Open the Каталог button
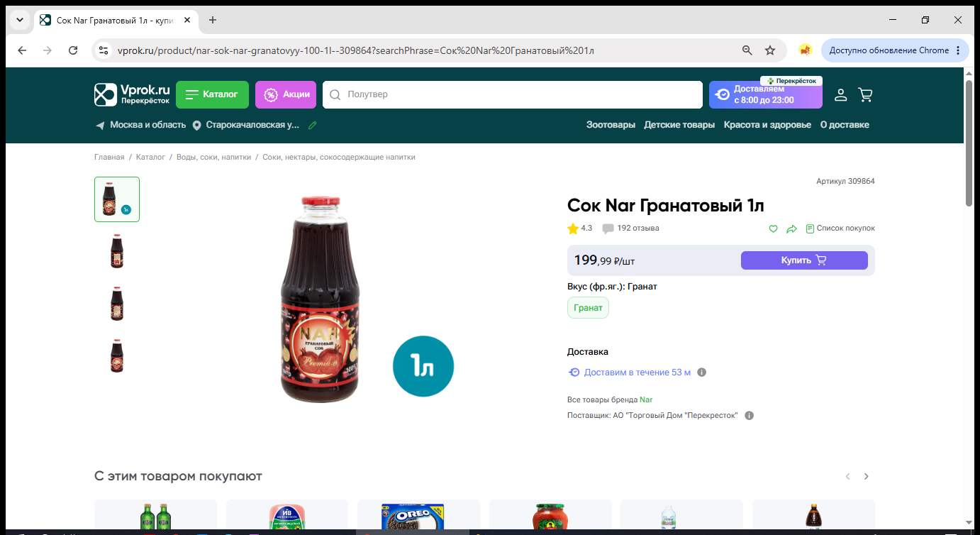The width and height of the screenshot is (980, 535). (x=212, y=94)
